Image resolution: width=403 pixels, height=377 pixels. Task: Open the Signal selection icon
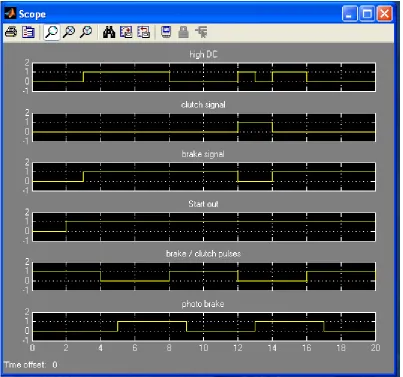tap(201, 32)
